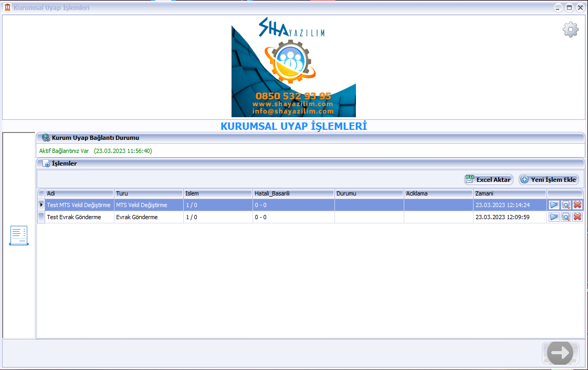Close the Kurumsal Uyap İşlemleri window
Image resolution: width=588 pixels, height=370 pixels.
tap(580, 7)
